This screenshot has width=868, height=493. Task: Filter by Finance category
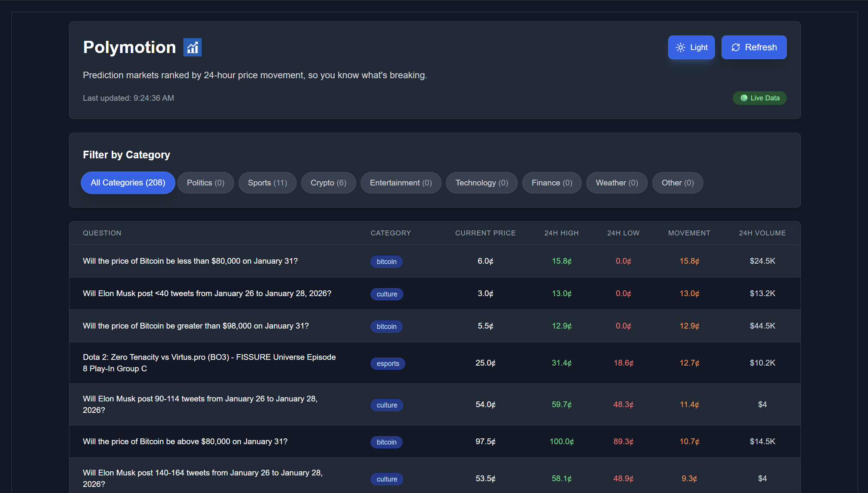point(552,183)
